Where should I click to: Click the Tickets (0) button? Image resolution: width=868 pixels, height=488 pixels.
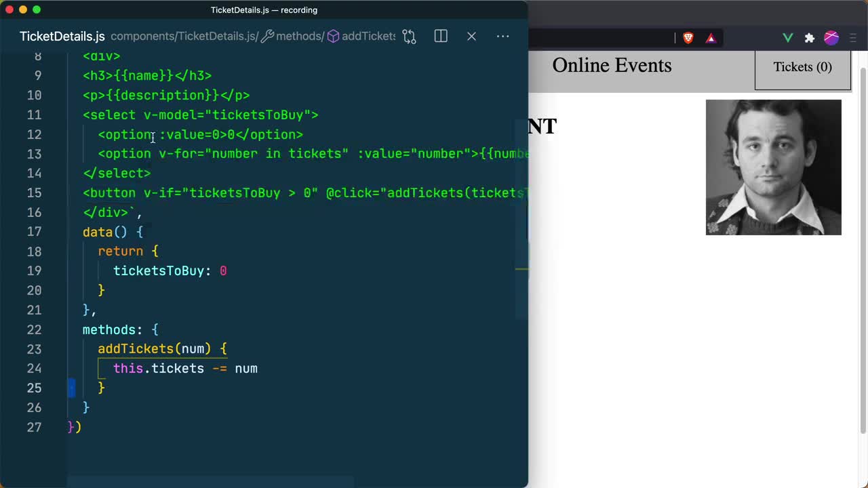802,67
